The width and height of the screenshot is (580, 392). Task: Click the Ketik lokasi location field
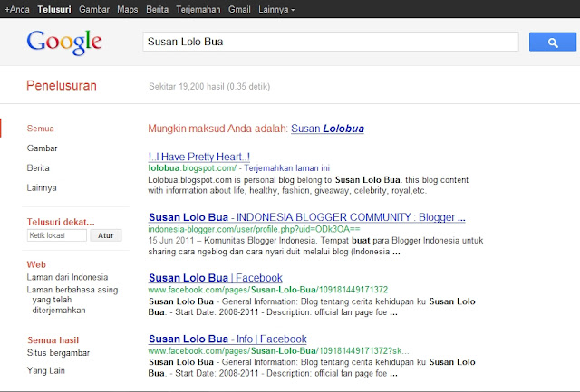(x=57, y=235)
